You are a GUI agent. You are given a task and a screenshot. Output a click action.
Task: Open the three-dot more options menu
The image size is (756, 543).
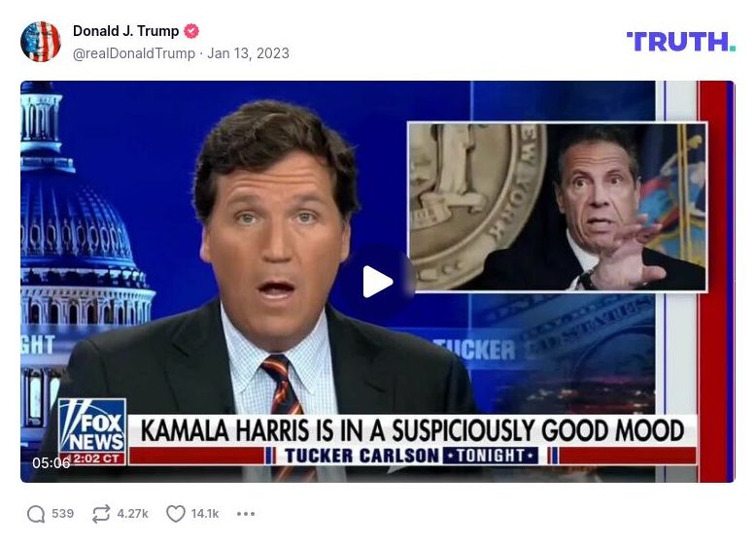[246, 514]
